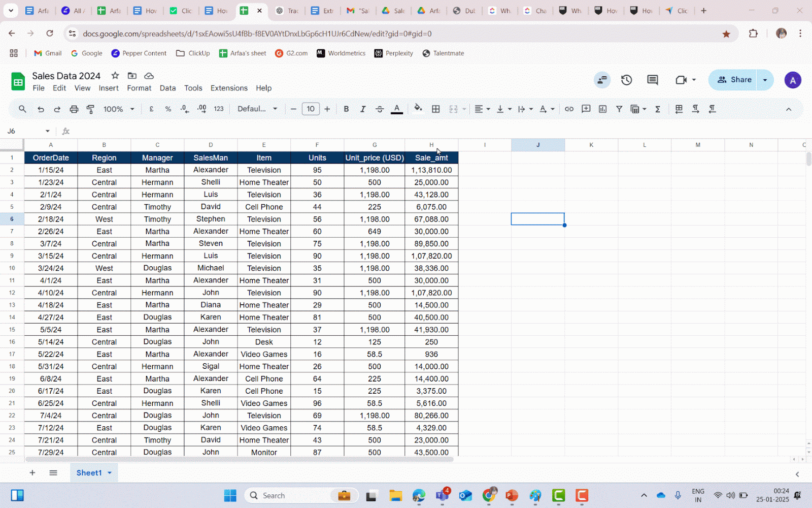Open horizontal align dropdown
The image size is (812, 508).
(x=482, y=109)
